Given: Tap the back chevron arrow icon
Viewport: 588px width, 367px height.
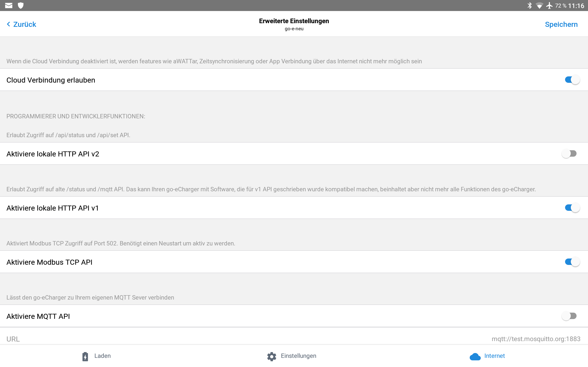Looking at the screenshot, I should [x=8, y=24].
